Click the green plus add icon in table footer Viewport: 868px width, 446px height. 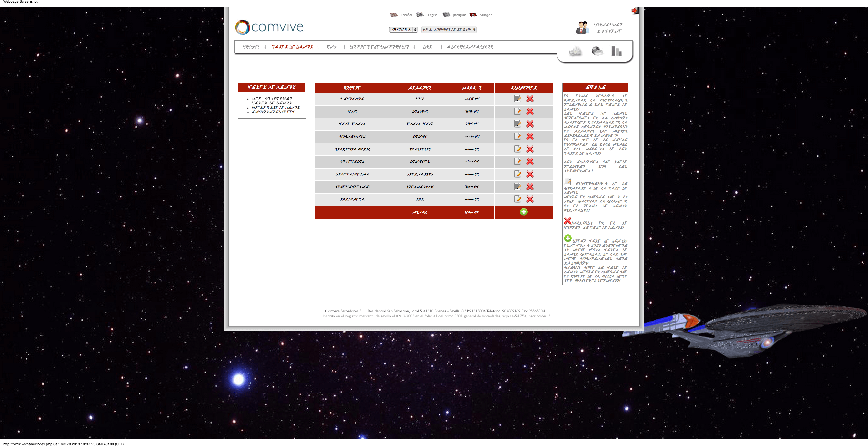pos(524,212)
